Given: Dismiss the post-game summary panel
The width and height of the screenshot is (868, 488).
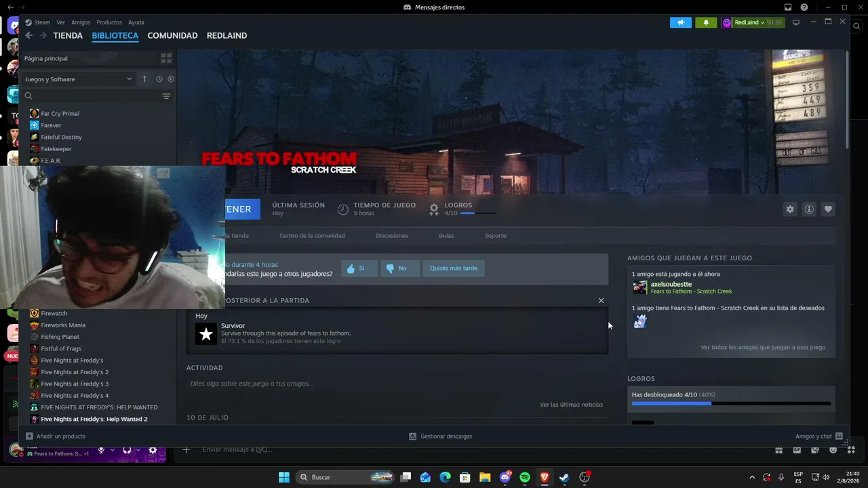Looking at the screenshot, I should pyautogui.click(x=601, y=300).
